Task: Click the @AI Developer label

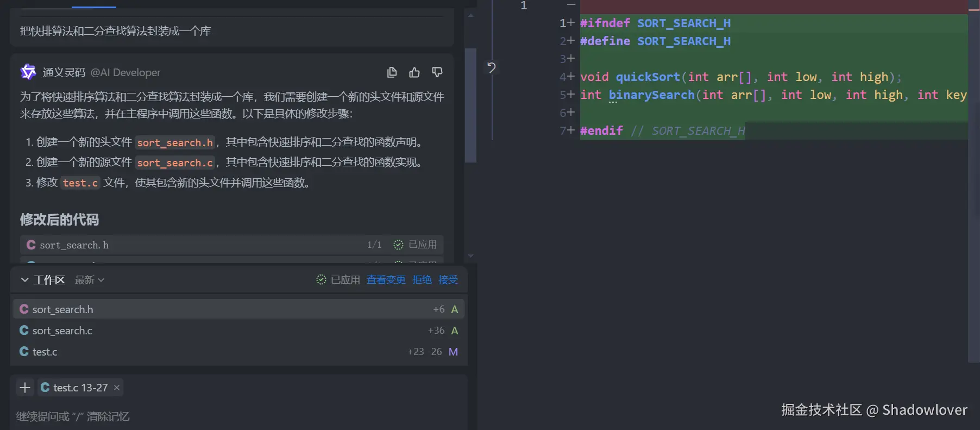Action: click(125, 72)
